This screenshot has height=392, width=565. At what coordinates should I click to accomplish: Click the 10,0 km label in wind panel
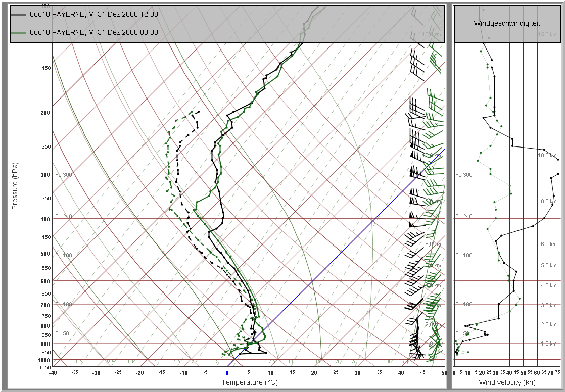coord(547,156)
